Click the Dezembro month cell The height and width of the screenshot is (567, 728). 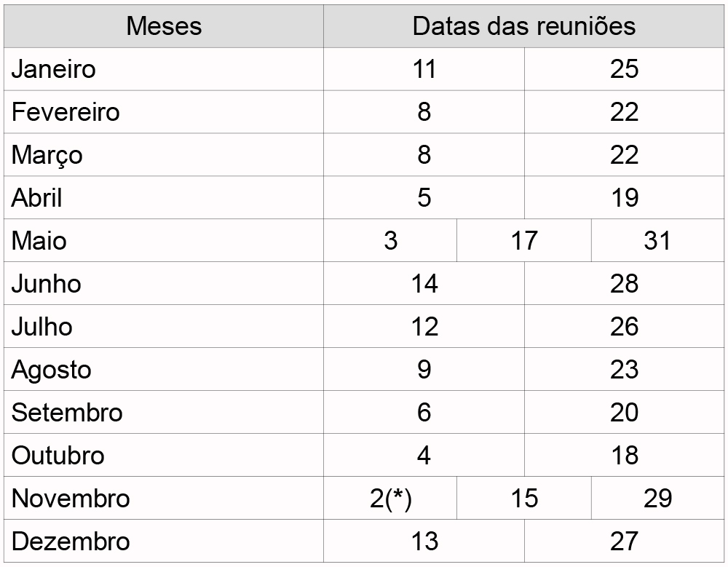164,541
